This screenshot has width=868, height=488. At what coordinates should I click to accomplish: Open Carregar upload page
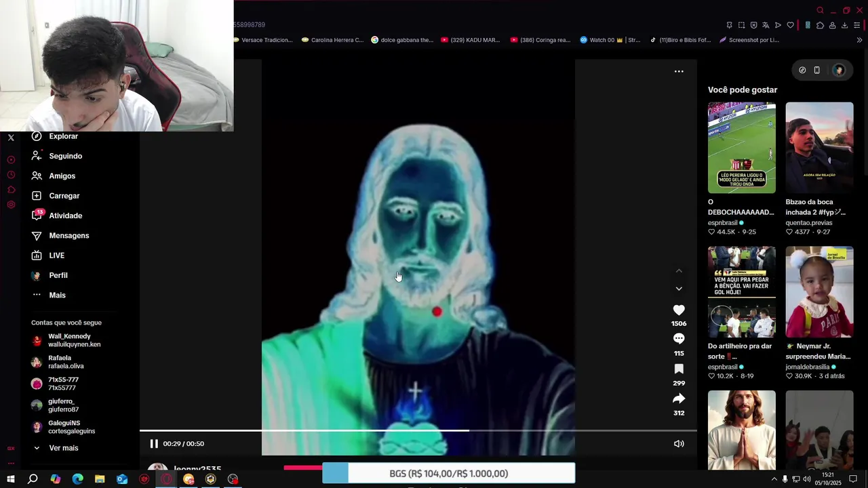[x=56, y=196]
